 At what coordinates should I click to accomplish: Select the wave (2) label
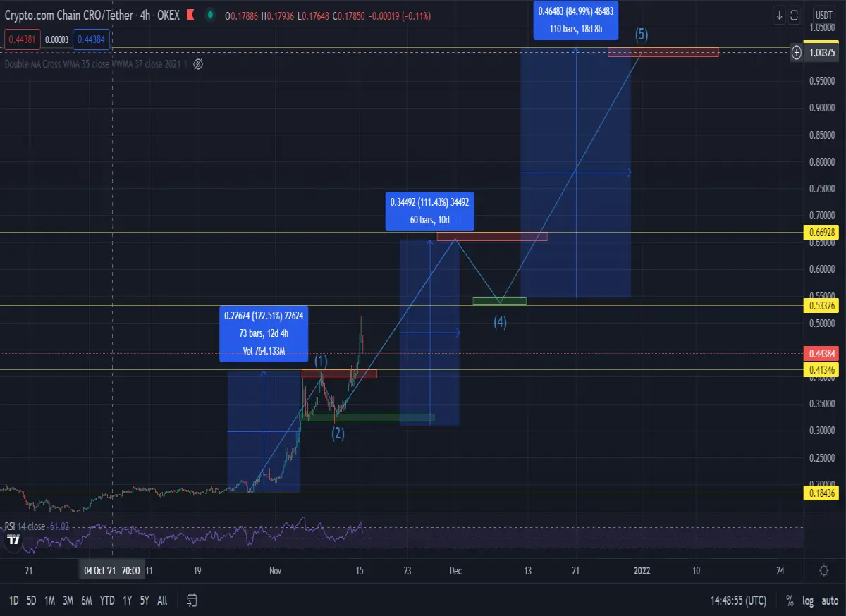click(338, 433)
